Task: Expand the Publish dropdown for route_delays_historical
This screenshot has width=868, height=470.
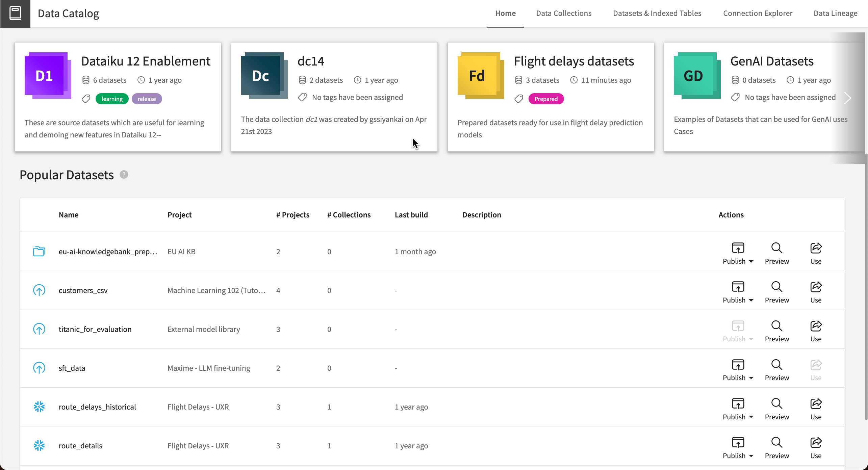Action: pyautogui.click(x=751, y=416)
